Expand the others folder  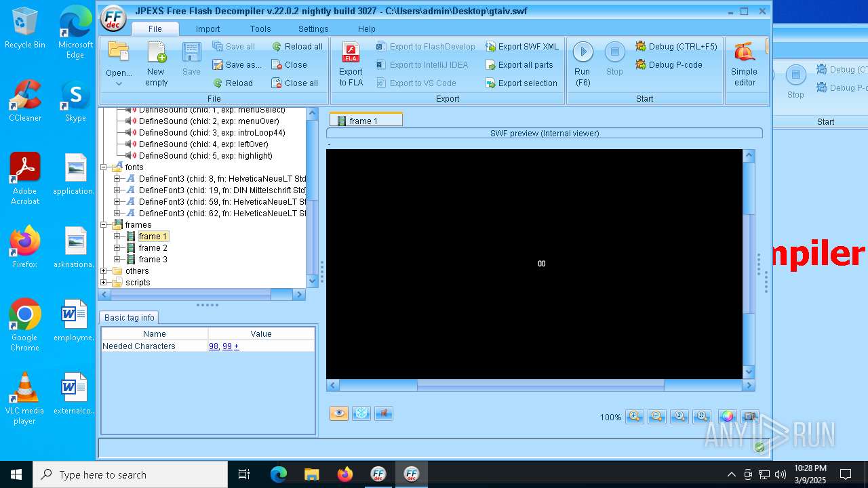[104, 271]
